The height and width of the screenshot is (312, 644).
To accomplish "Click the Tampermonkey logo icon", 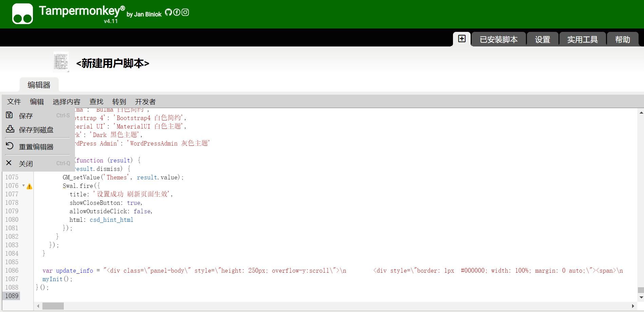I will coord(22,14).
